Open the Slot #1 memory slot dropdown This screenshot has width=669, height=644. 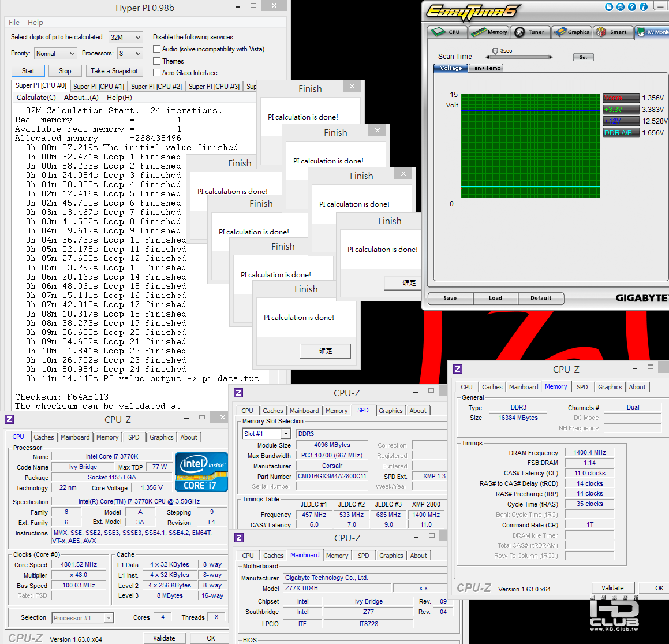[x=267, y=434]
